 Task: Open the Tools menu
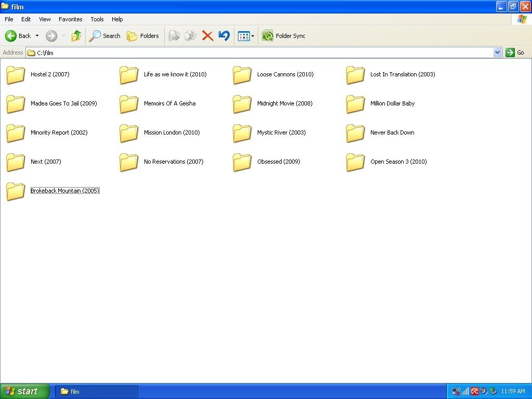[97, 19]
